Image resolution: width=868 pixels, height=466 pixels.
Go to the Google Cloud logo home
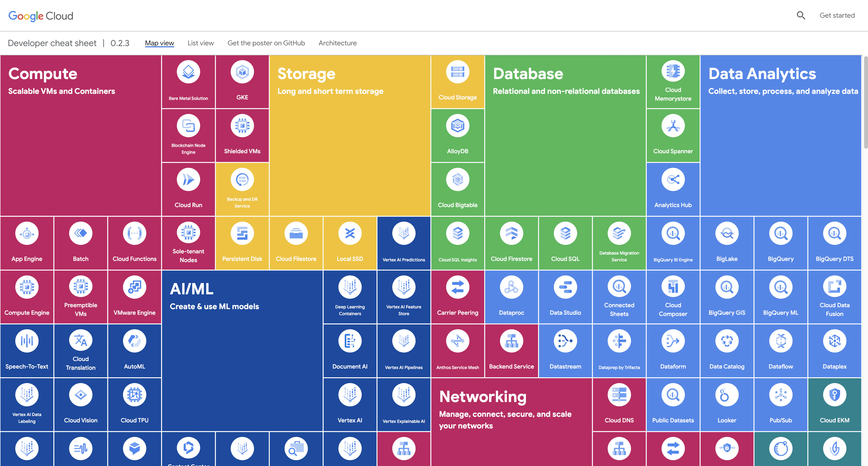coord(41,16)
